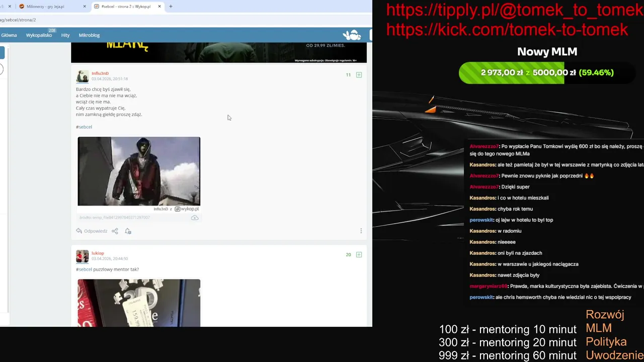Click chat message 'nieeeee'
Viewport: 644px width, 362px height.
(x=507, y=242)
